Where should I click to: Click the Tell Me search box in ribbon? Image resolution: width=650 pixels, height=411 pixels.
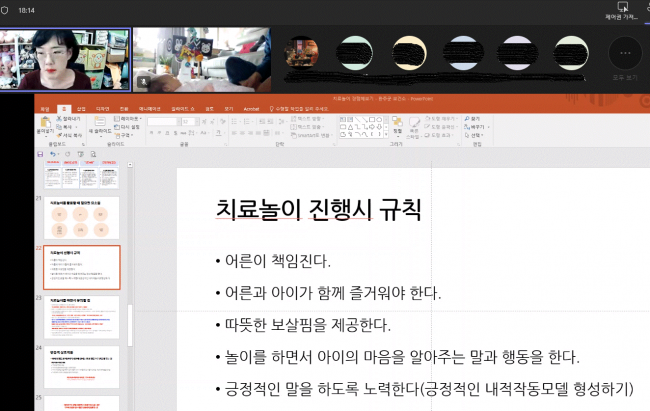pos(299,109)
